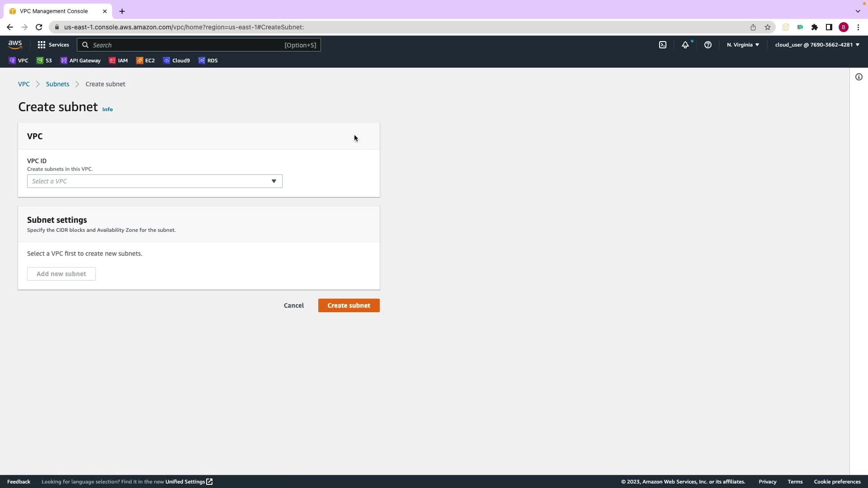This screenshot has width=868, height=488.
Task: Open EC2 shortcut in favorites bar
Action: point(146,61)
